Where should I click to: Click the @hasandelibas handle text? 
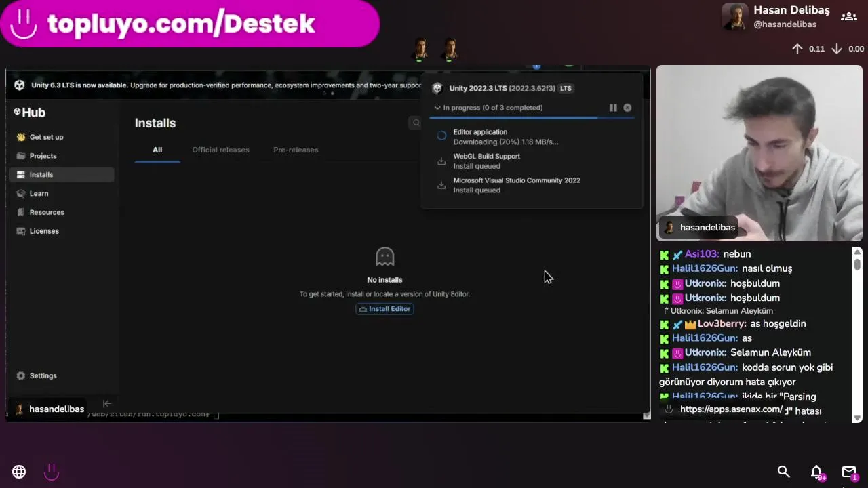click(x=785, y=24)
